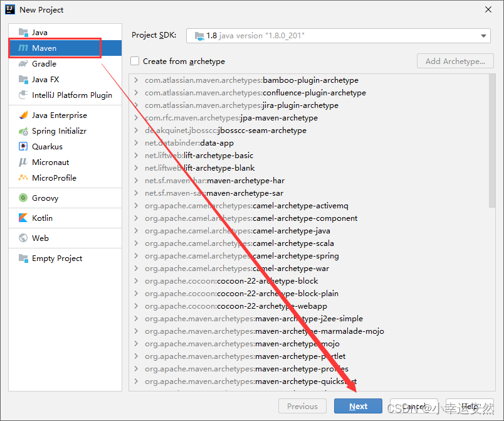Click the Groovy green circle icon
Viewport: 504px width, 421px height.
click(23, 198)
